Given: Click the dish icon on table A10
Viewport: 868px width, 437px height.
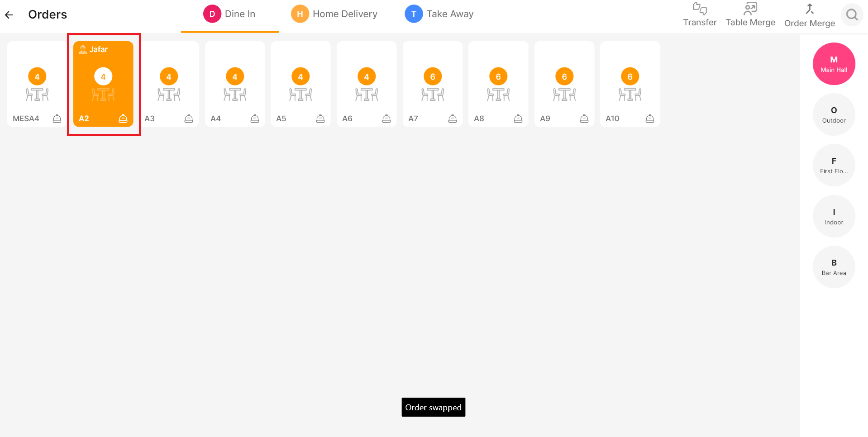Looking at the screenshot, I should (649, 119).
